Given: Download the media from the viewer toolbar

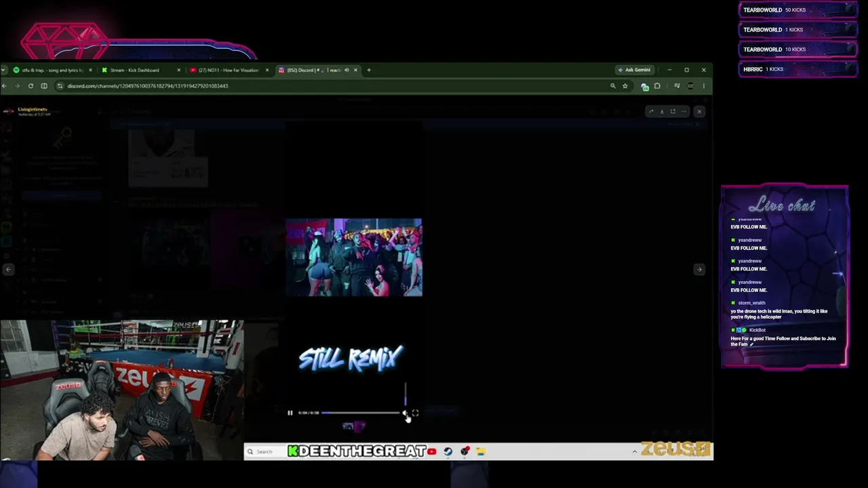Looking at the screenshot, I should click(x=662, y=112).
